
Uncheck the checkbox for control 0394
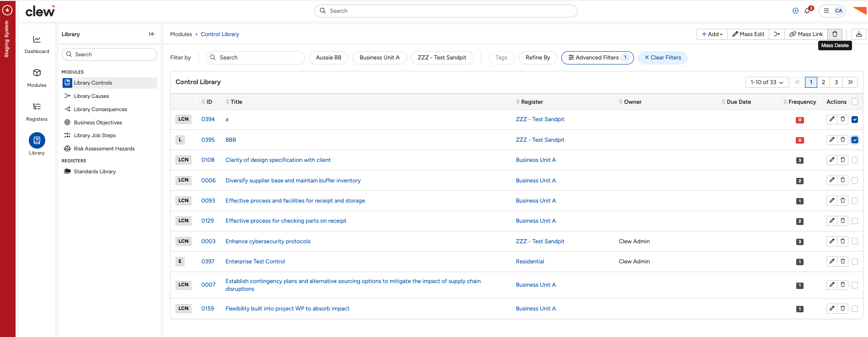(x=855, y=119)
